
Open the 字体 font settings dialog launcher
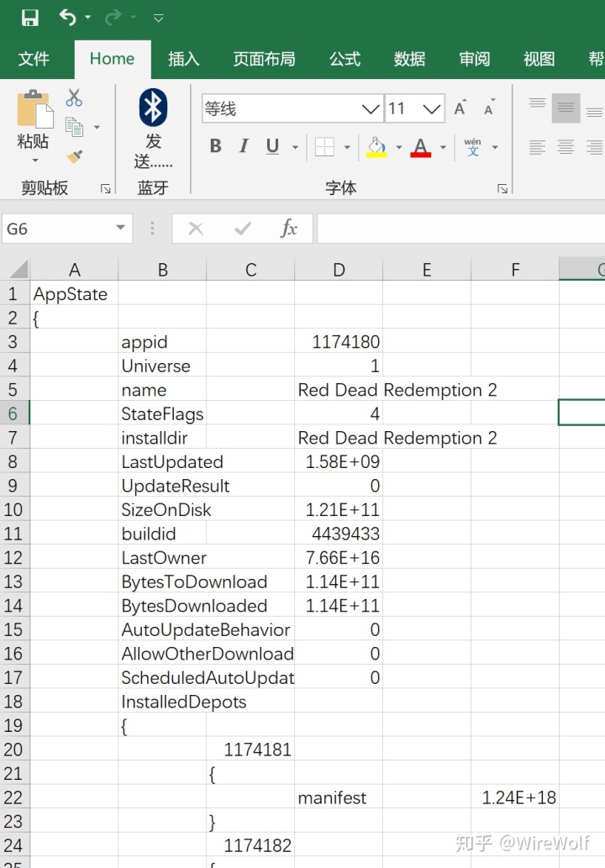(x=502, y=189)
